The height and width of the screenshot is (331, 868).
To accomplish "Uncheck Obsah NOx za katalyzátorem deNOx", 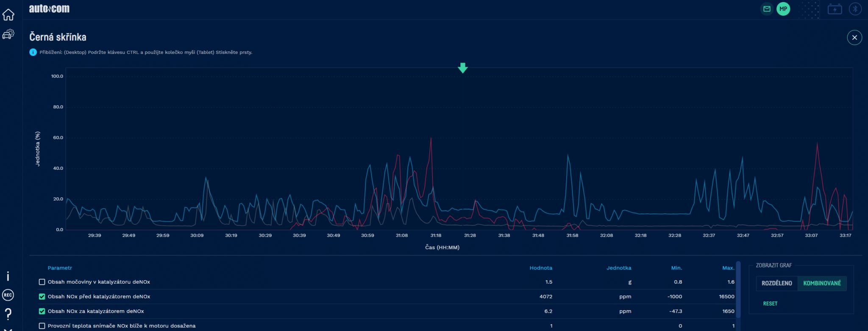I will click(42, 311).
